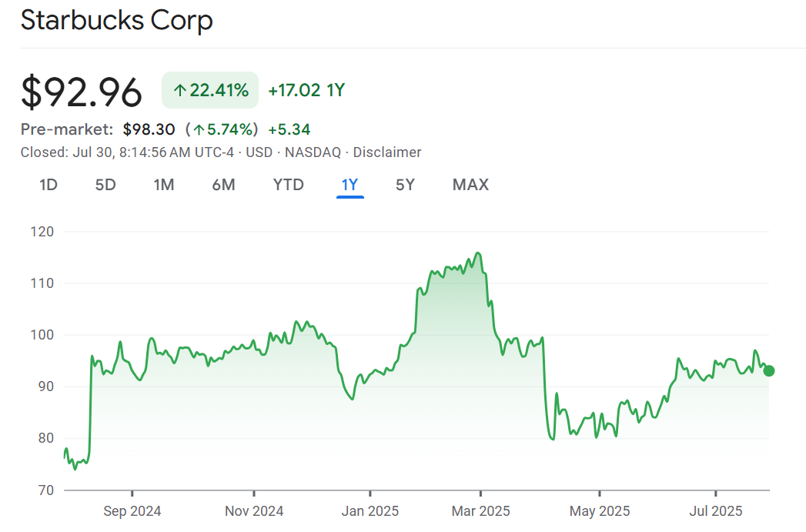Click the Sep 2024 axis label

tap(132, 511)
